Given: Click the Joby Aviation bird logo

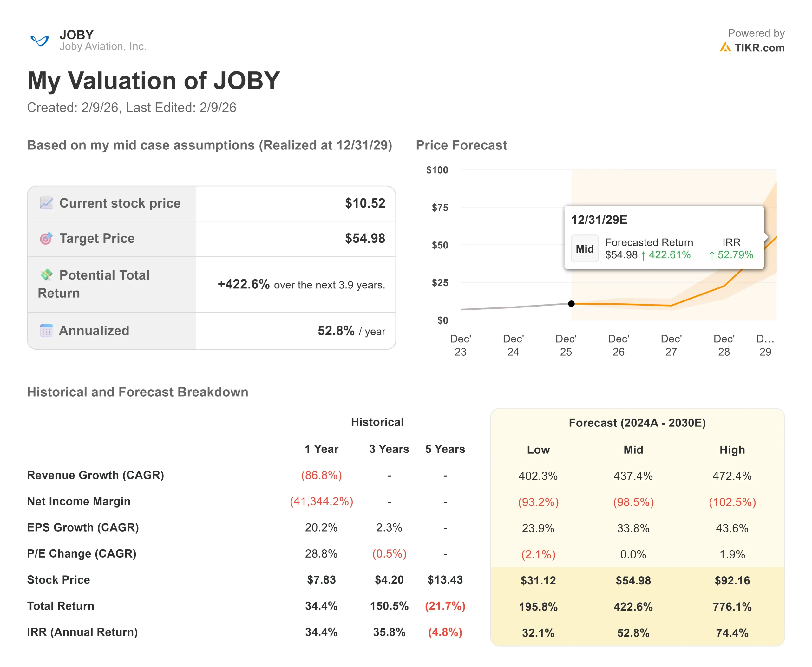Looking at the screenshot, I should click(39, 40).
